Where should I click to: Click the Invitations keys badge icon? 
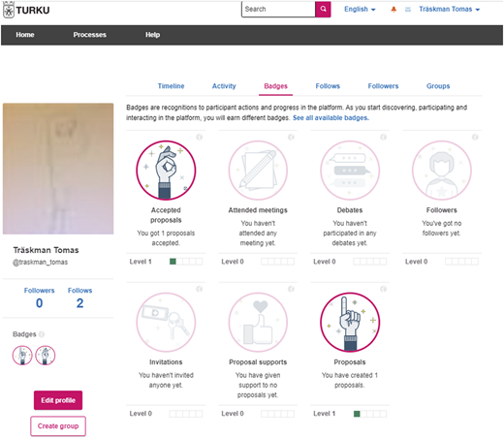point(166,322)
